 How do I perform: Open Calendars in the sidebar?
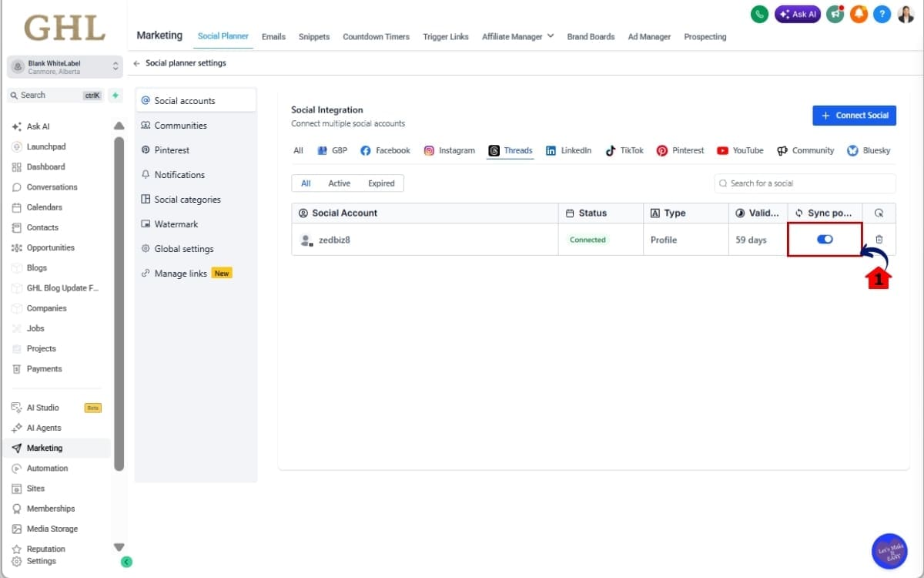[44, 207]
